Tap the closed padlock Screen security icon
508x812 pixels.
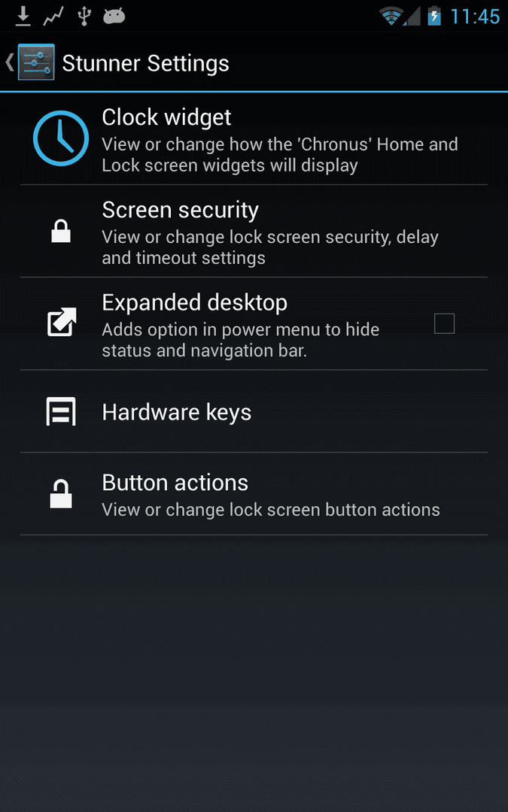click(x=61, y=231)
